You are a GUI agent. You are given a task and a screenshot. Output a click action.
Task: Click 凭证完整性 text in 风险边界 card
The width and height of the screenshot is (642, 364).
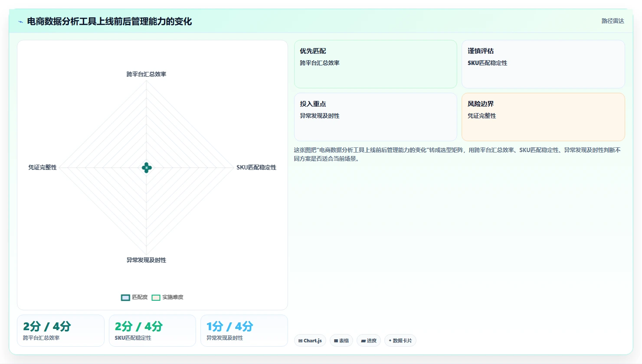[482, 116]
